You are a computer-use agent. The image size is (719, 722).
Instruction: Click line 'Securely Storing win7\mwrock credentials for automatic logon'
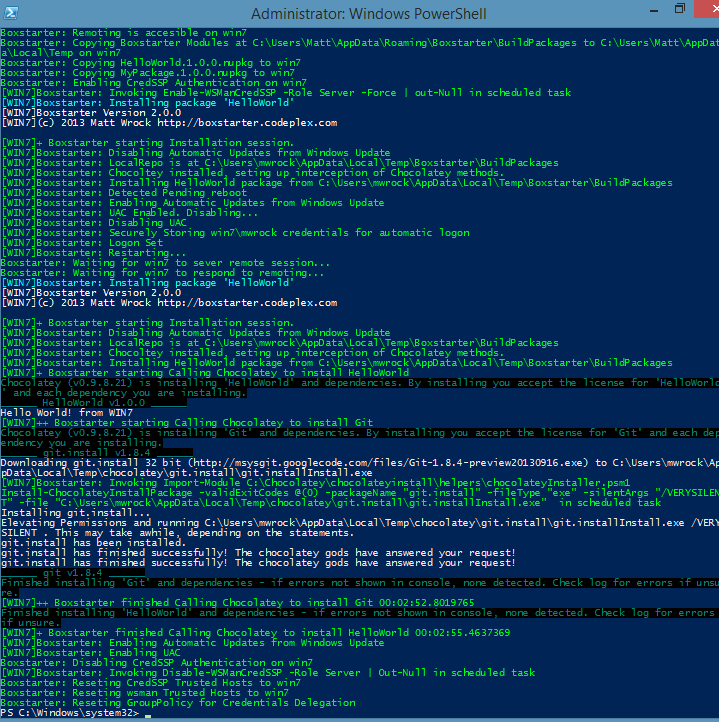coord(235,233)
